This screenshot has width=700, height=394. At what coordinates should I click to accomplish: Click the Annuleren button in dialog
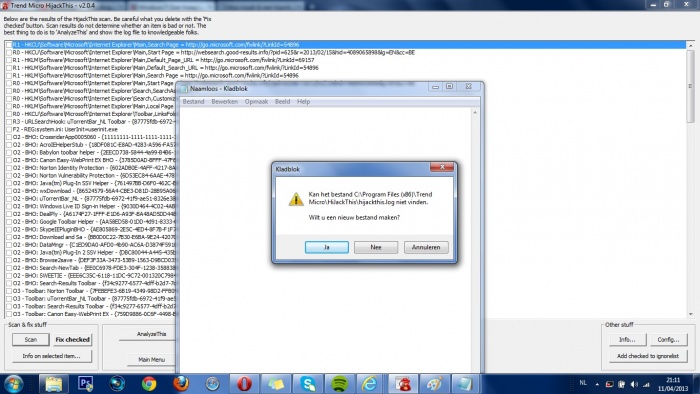426,247
